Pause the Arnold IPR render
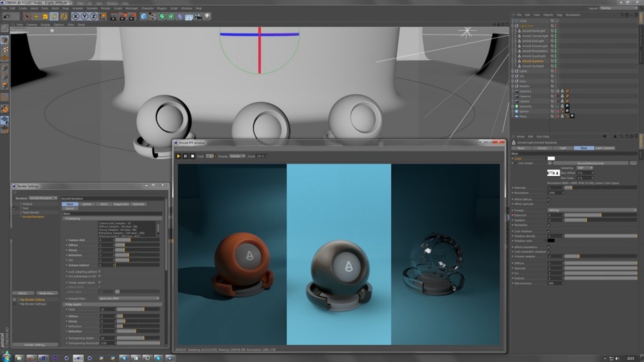The width and height of the screenshot is (644, 362). point(185,156)
